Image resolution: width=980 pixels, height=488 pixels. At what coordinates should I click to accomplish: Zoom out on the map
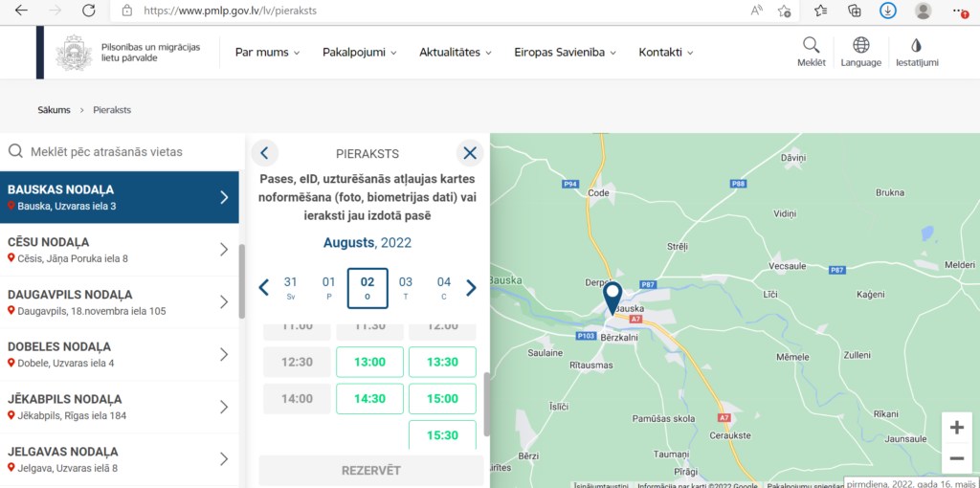point(956,458)
